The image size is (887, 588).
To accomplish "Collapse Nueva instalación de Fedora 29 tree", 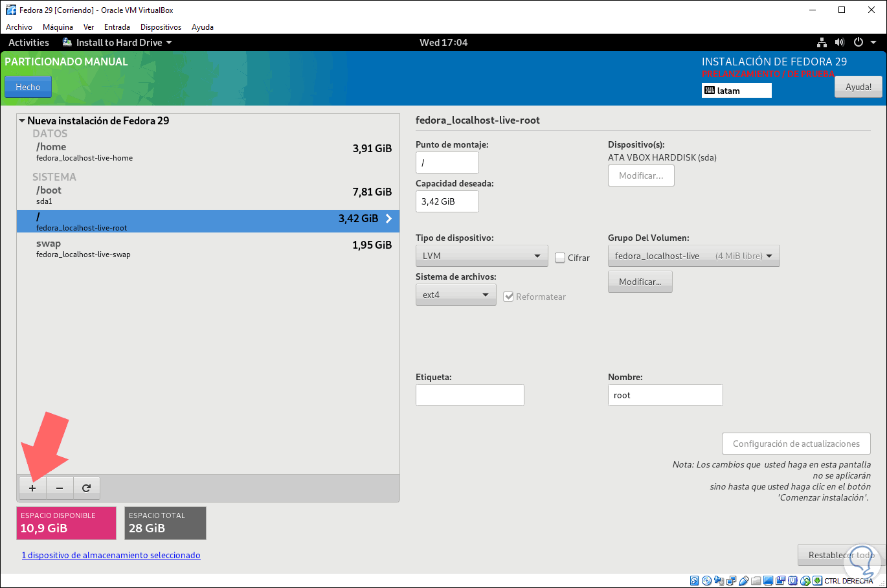I will click(22, 120).
